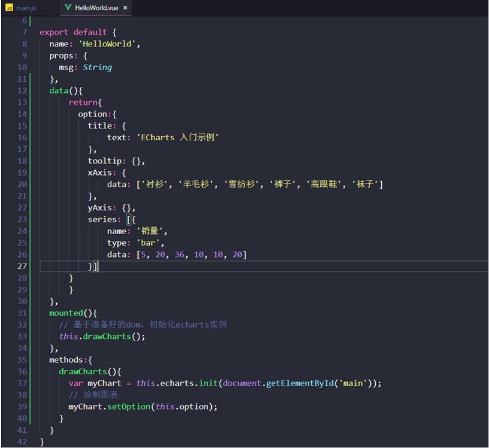The width and height of the screenshot is (489, 448).
Task: Click the 'xAxis' property
Action: [x=100, y=173]
